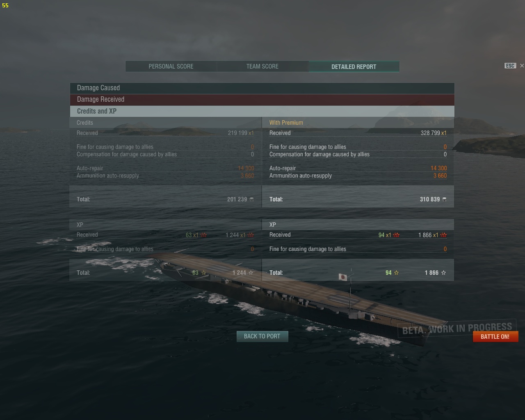This screenshot has width=525, height=420.
Task: Click the credits icon beside total 201 239
Action: coord(251,199)
